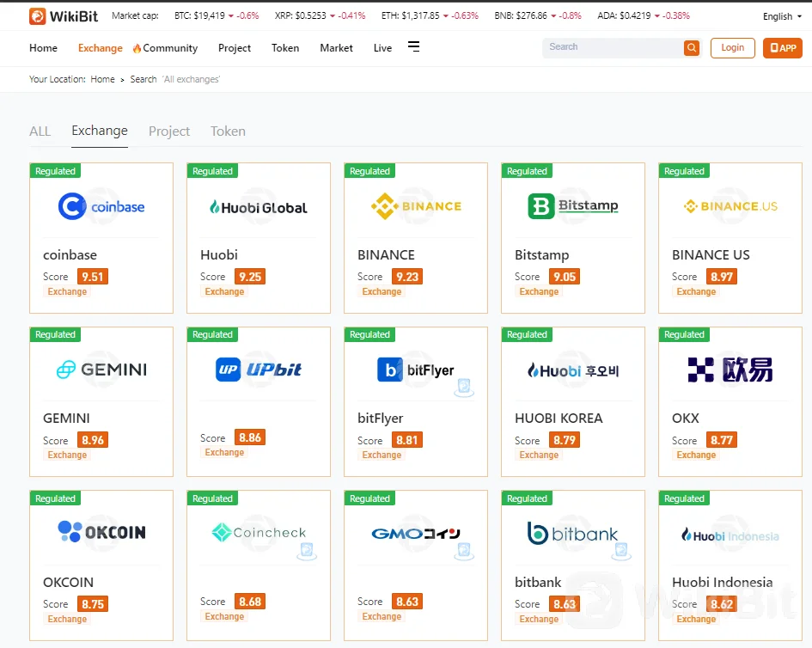
Task: Open the hamburger more-menu icon
Action: 413,46
